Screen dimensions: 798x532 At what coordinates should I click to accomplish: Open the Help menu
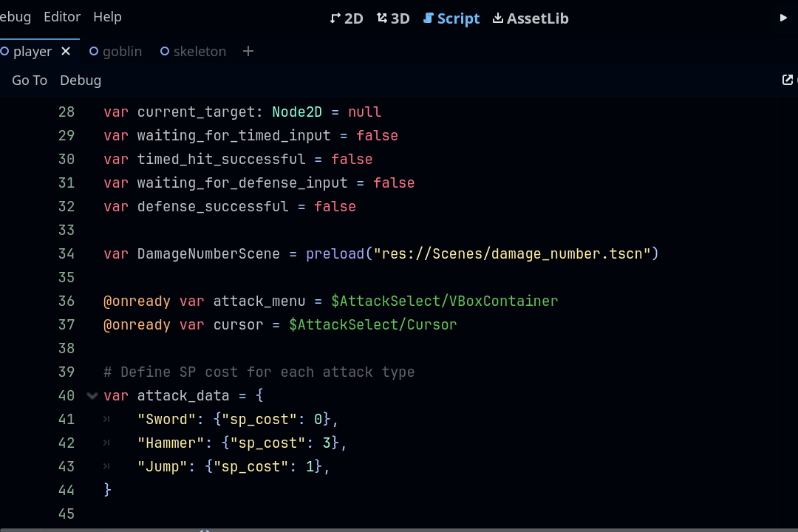107,17
